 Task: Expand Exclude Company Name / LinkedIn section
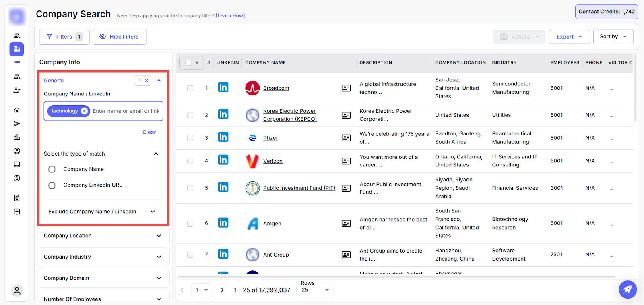point(102,212)
